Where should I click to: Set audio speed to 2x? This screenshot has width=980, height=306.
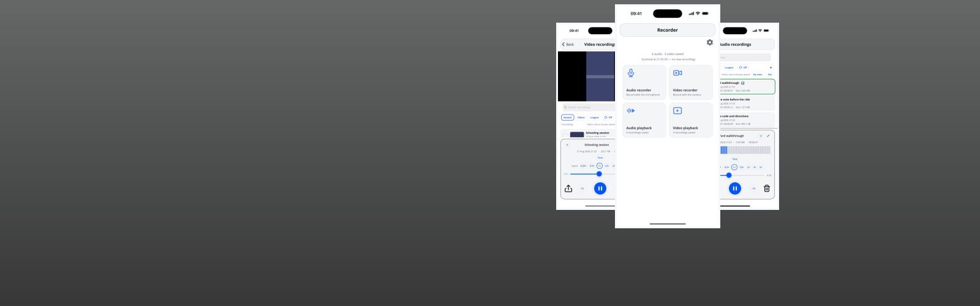tap(748, 167)
